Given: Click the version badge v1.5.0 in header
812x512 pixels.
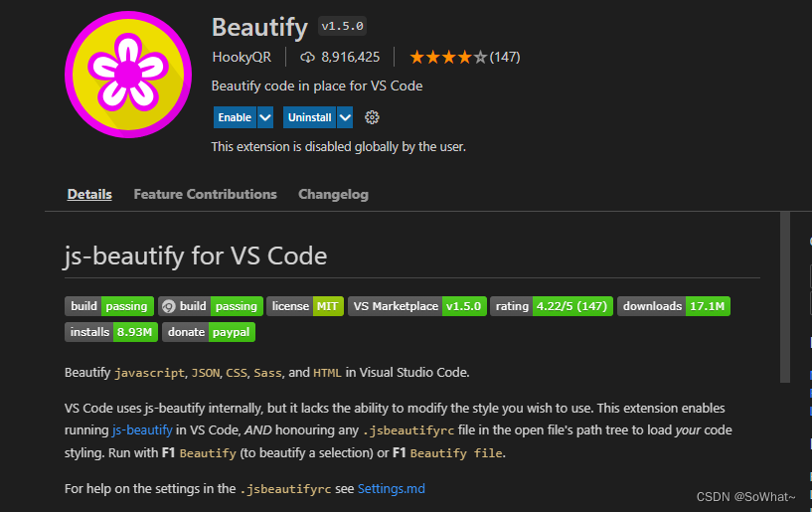Looking at the screenshot, I should click(342, 26).
